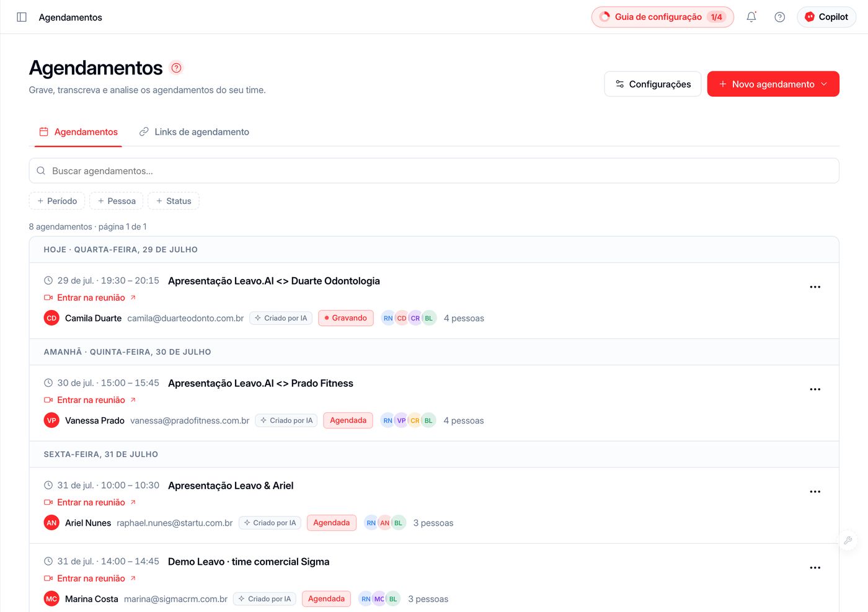Click the Gravando status badge
This screenshot has width=868, height=612.
point(346,318)
